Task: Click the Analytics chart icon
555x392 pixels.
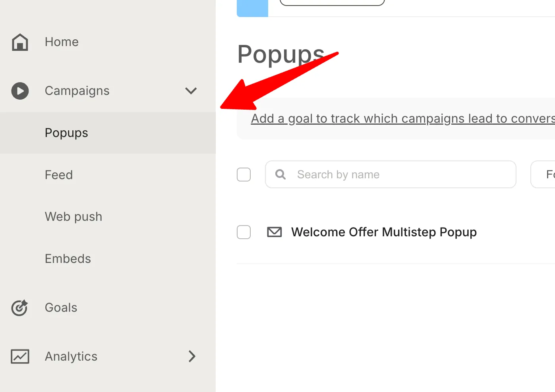Action: point(20,357)
